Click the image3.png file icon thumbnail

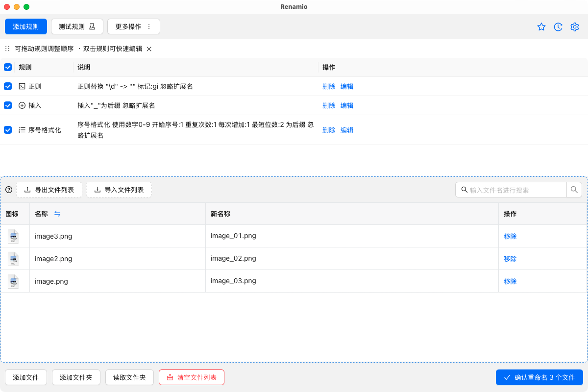[14, 236]
